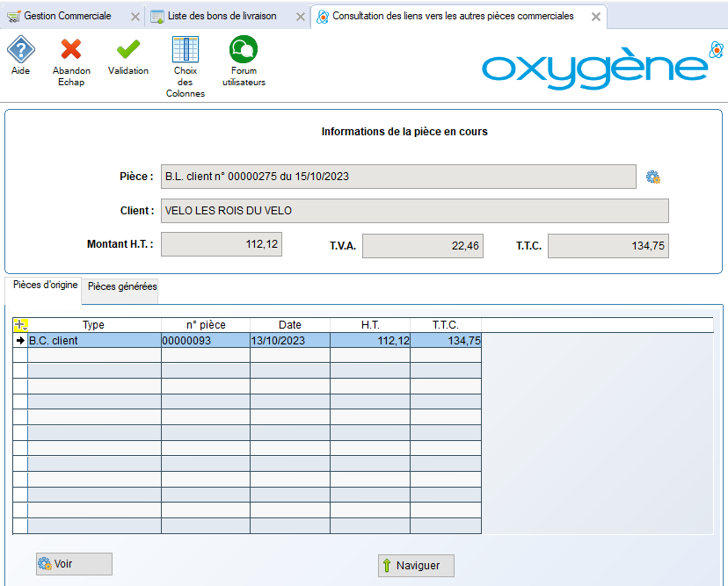
Task: Click the Voir button
Action: pyautogui.click(x=74, y=564)
